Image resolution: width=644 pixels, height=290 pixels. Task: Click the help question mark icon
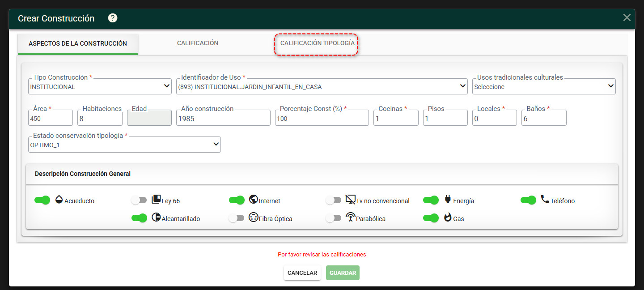pos(113,18)
